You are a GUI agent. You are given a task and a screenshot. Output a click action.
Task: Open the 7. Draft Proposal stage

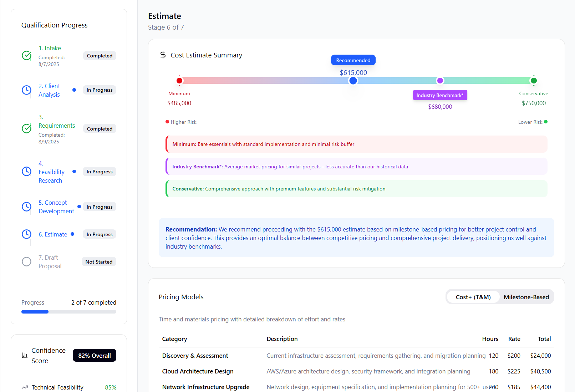[50, 262]
